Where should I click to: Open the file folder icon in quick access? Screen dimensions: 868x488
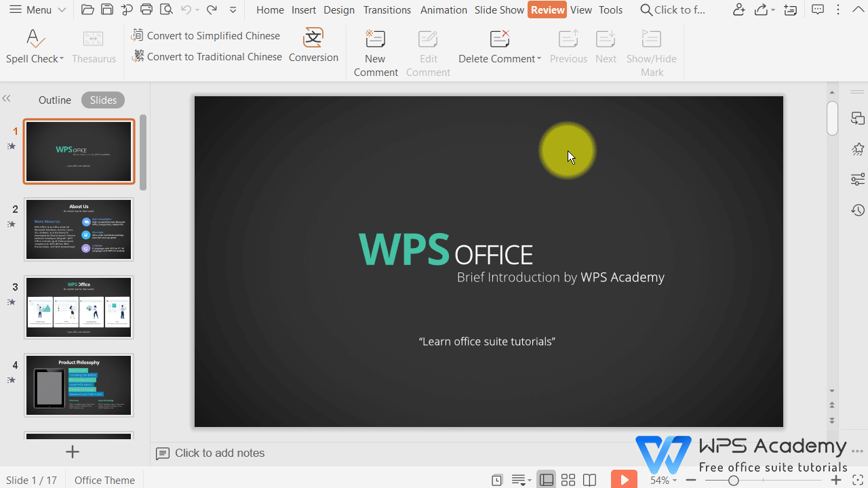click(x=87, y=9)
